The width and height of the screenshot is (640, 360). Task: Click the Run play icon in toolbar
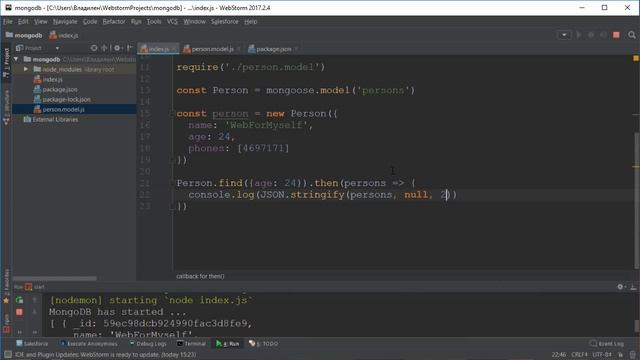[x=579, y=35]
